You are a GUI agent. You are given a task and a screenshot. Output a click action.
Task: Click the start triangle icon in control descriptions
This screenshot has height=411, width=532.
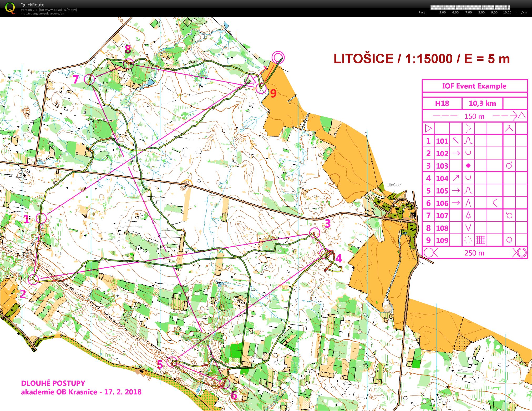click(428, 129)
